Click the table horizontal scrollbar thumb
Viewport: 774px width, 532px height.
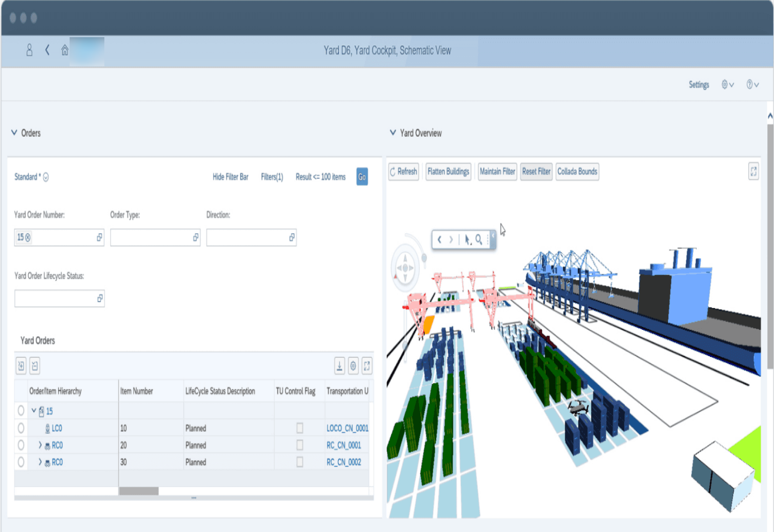click(139, 491)
